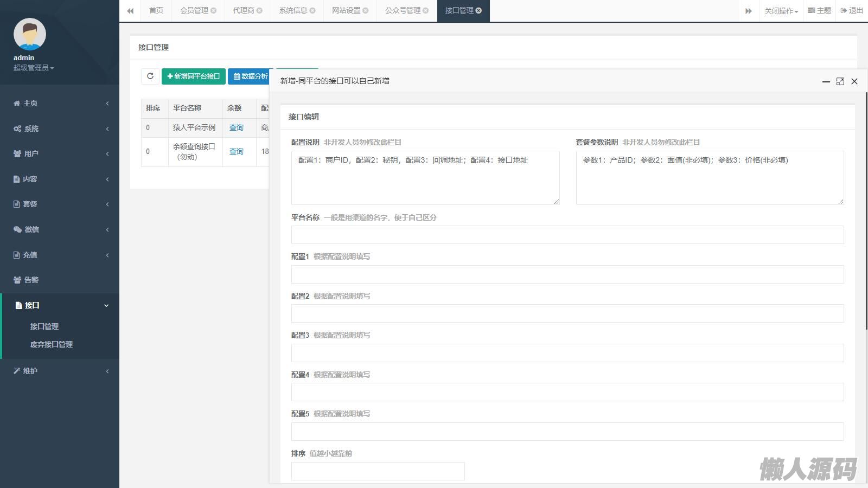Screen dimensions: 868x488
Task: Collapse the 接口 sidebar menu
Action: point(60,305)
